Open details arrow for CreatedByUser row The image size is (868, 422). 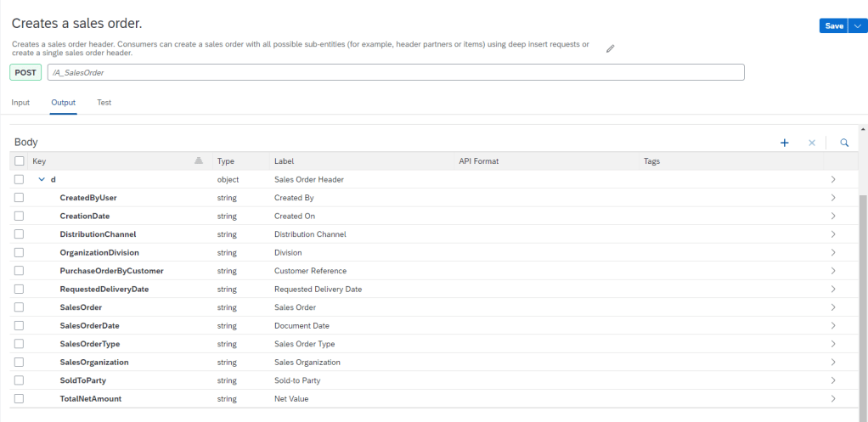[x=833, y=198]
